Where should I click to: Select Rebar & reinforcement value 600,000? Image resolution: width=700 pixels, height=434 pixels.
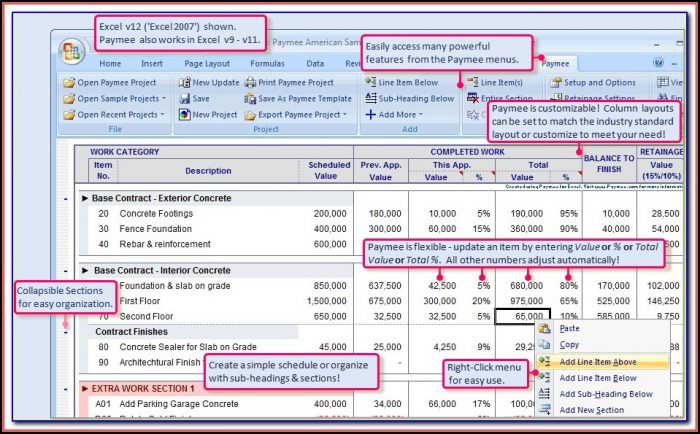click(329, 244)
